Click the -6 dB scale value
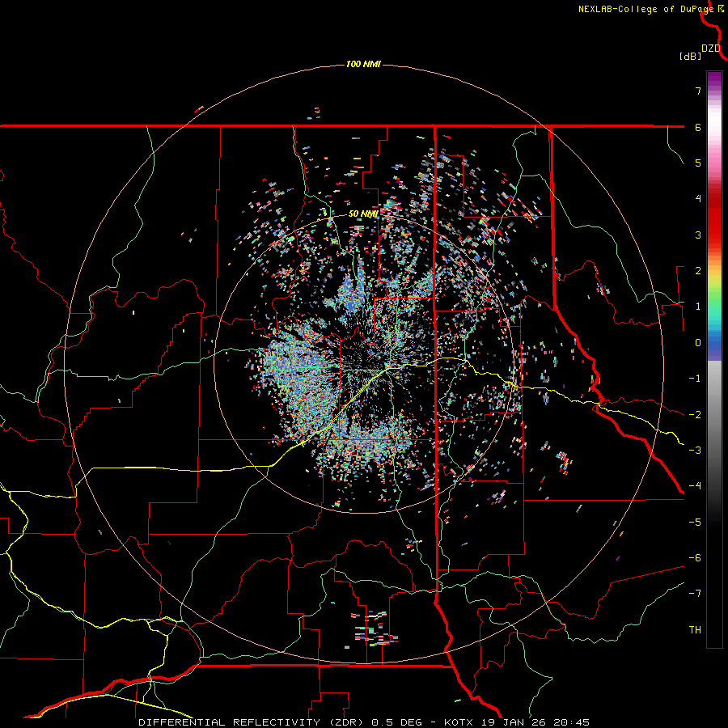The height and width of the screenshot is (728, 728). pos(695,558)
